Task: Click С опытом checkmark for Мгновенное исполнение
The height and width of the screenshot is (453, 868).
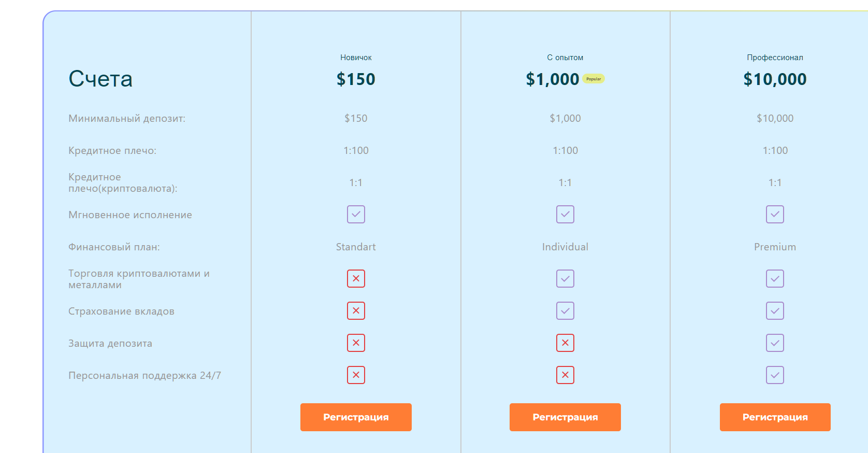Action: (565, 215)
